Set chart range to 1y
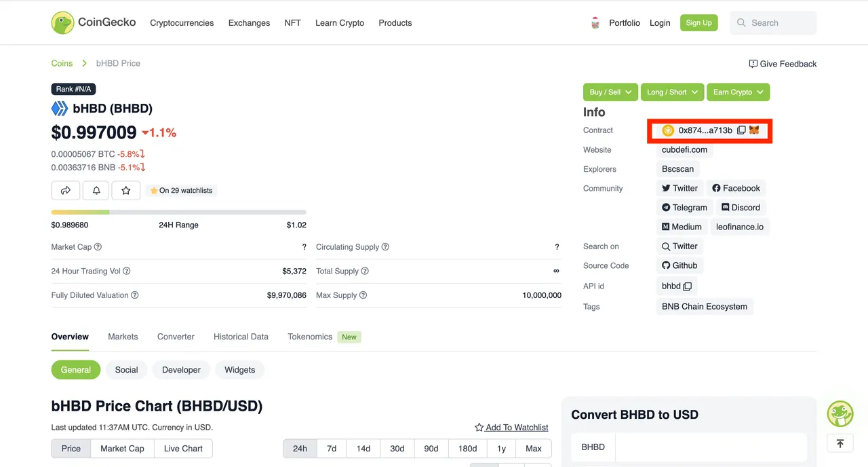This screenshot has height=467, width=868. tap(501, 449)
